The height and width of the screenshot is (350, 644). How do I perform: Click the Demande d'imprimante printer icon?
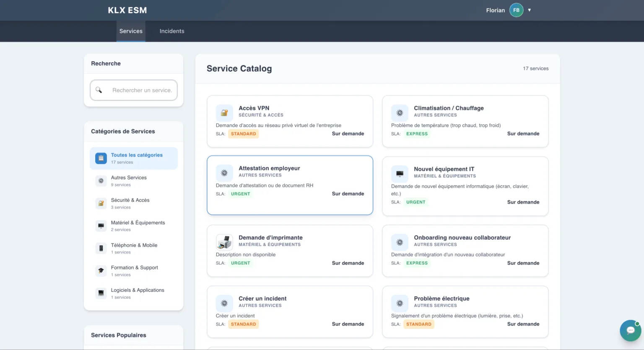[x=224, y=242]
